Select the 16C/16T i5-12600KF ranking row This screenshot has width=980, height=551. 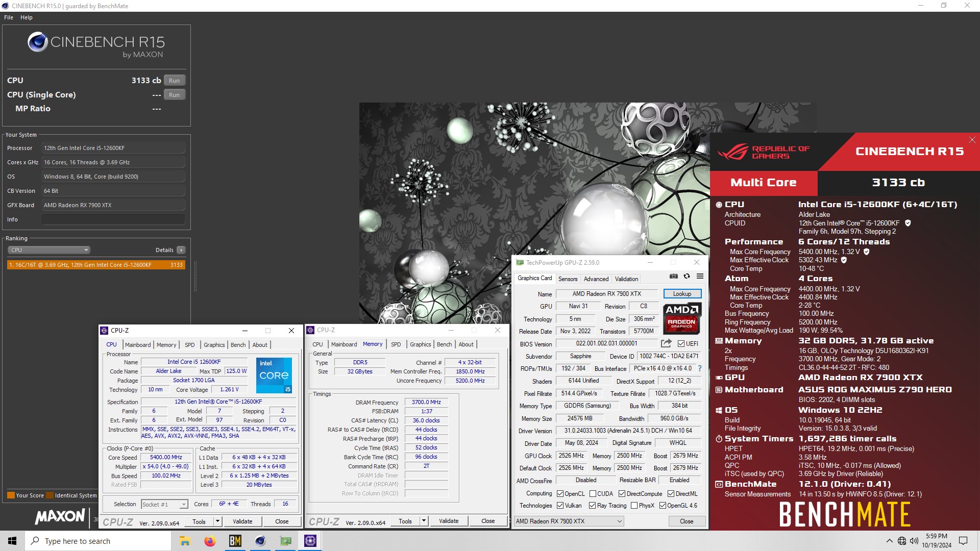point(96,265)
